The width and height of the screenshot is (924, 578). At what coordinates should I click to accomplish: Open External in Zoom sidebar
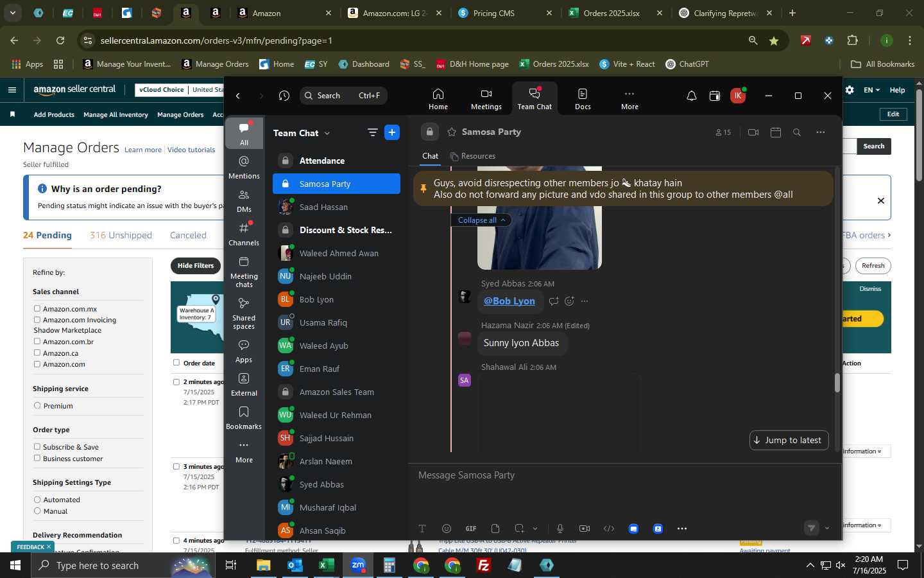coord(244,384)
